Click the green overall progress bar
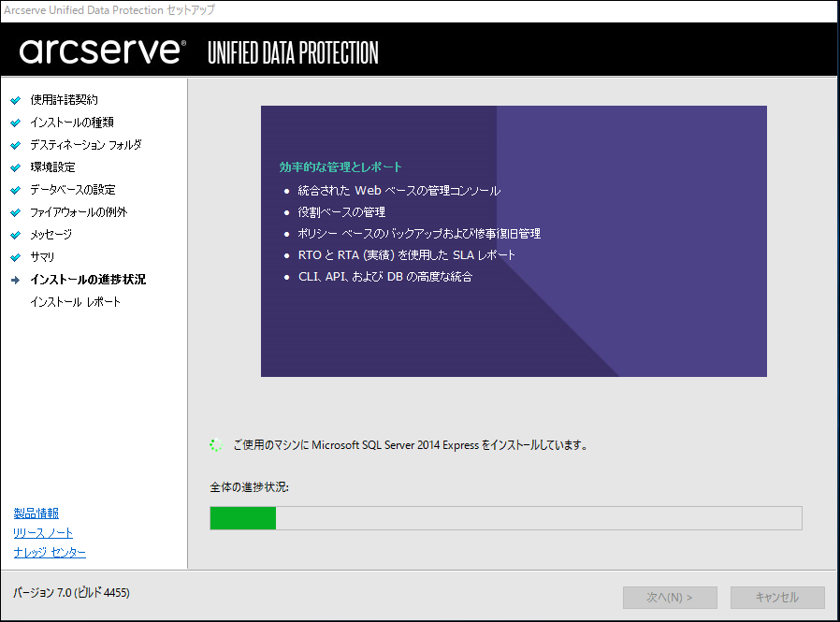Viewport: 840px width, 622px height. tap(506, 518)
